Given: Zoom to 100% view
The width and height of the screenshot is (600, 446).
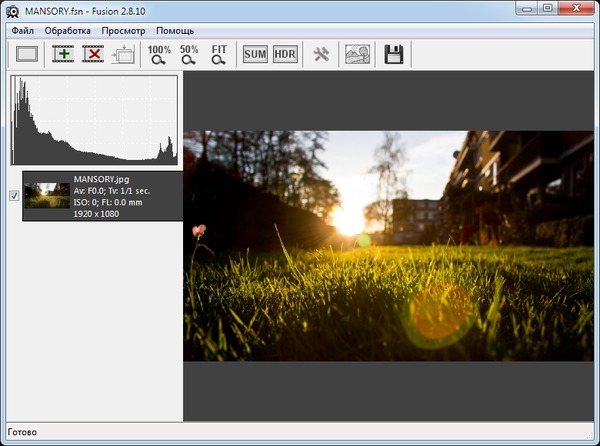Looking at the screenshot, I should 159,54.
